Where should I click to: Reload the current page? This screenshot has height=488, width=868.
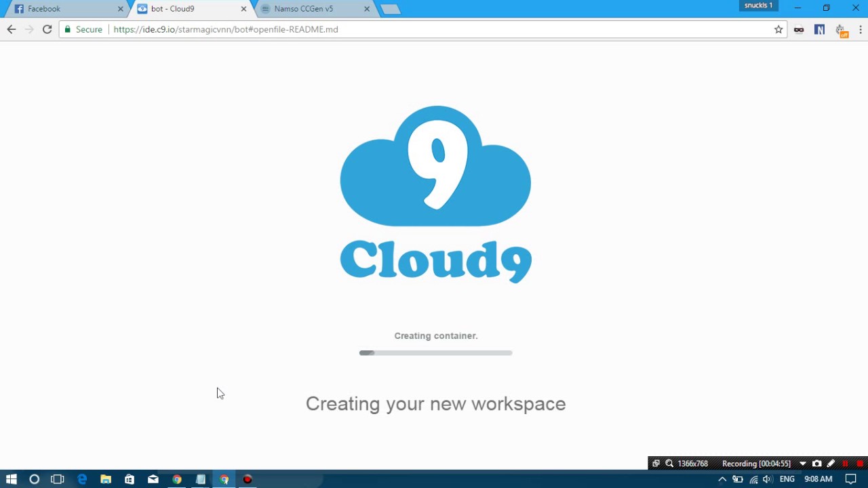pyautogui.click(x=47, y=29)
